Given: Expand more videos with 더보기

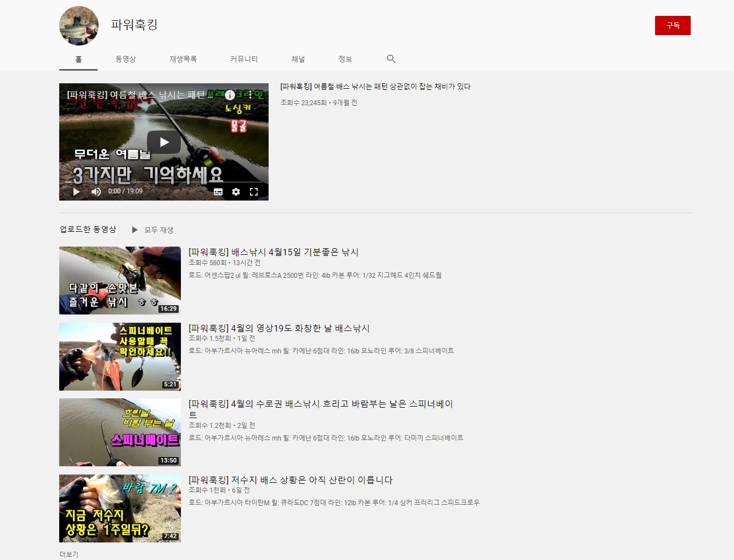Looking at the screenshot, I should (x=69, y=554).
